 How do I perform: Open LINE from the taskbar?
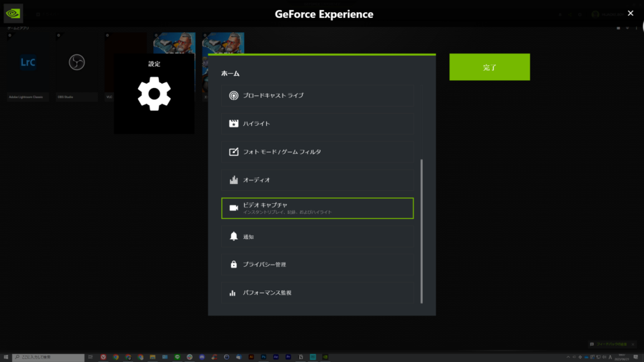pyautogui.click(x=177, y=357)
